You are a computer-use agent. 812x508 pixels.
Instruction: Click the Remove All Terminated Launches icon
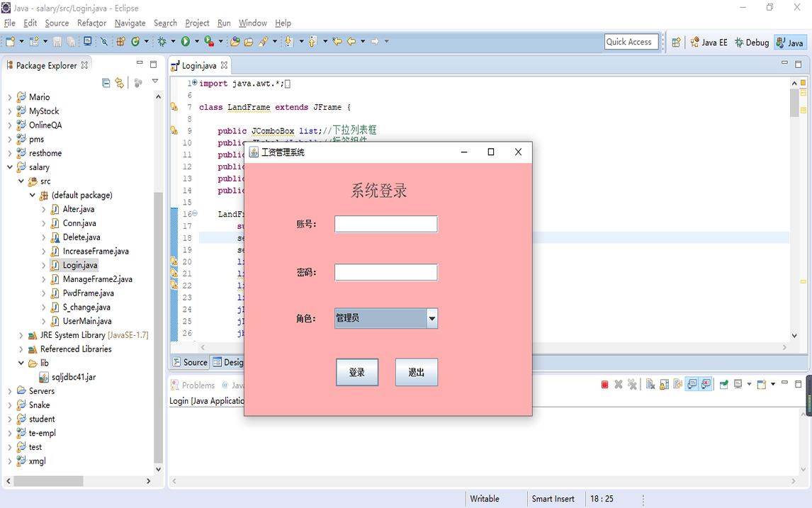point(632,384)
